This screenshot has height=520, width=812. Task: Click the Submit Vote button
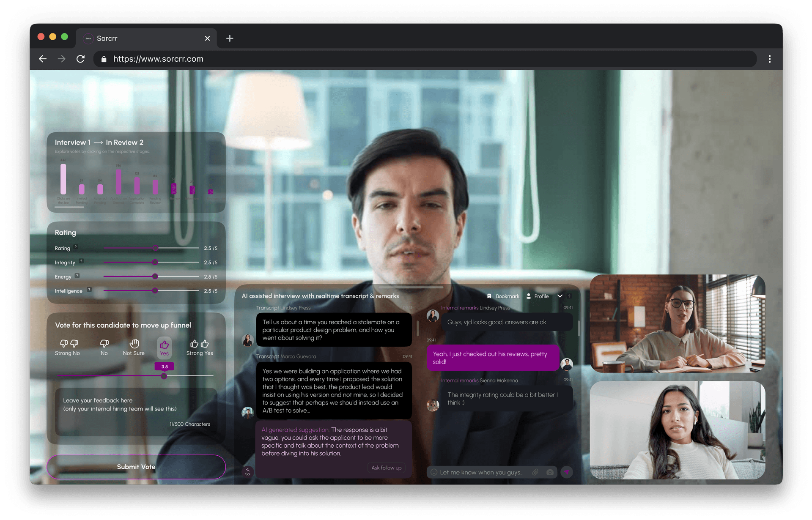[x=136, y=467]
